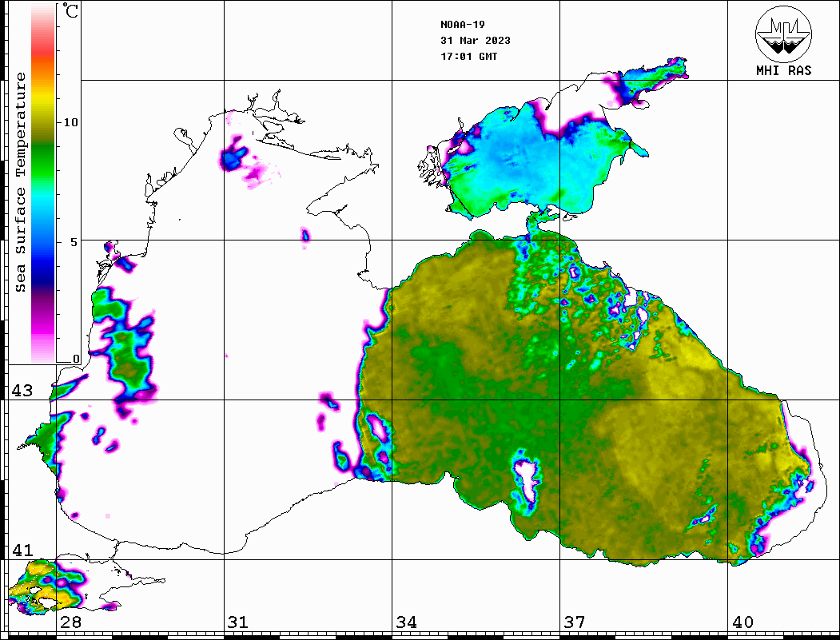Screen dimensions: 840x640
Task: Click the longitude label '34'
Action: click(406, 622)
